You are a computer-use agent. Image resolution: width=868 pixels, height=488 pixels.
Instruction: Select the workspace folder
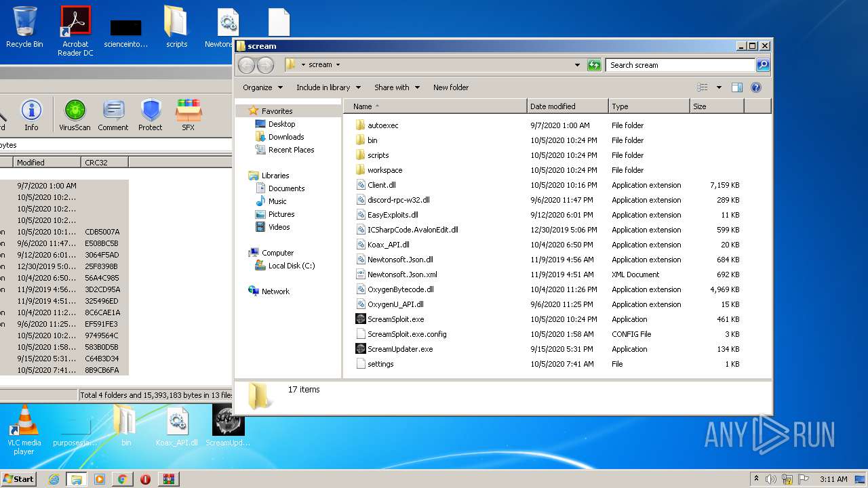click(x=384, y=170)
